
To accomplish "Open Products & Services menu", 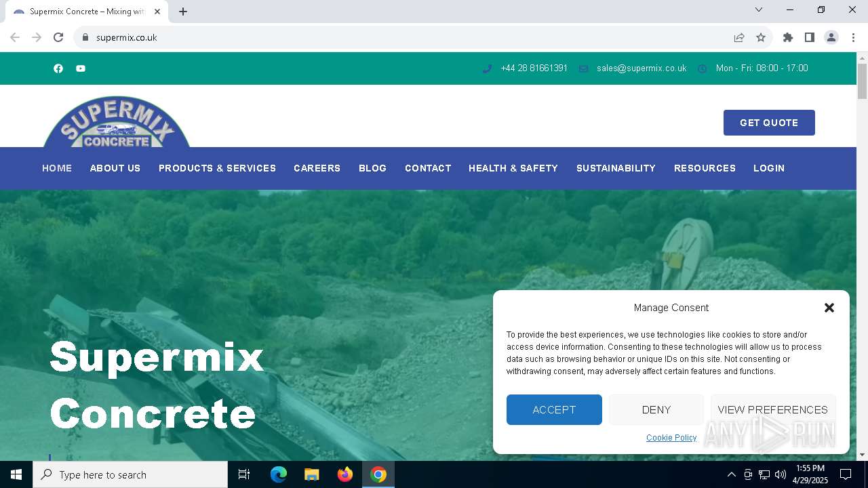I will [217, 168].
